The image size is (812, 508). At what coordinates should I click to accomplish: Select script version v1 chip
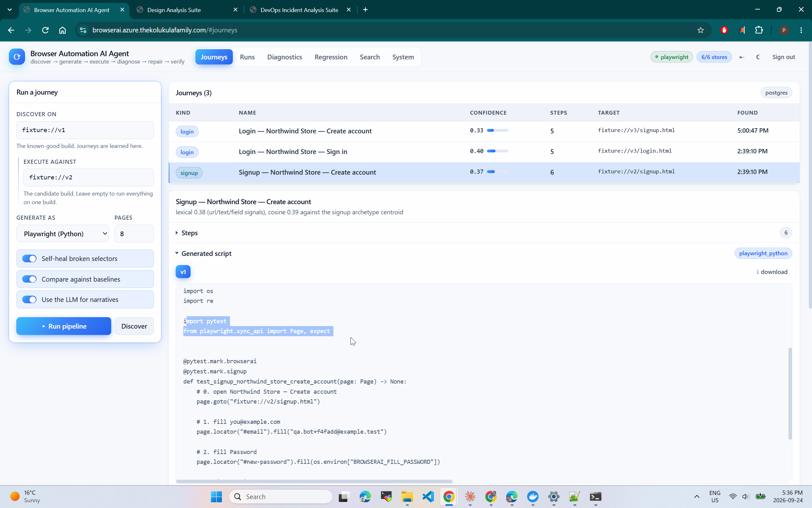[x=183, y=272]
